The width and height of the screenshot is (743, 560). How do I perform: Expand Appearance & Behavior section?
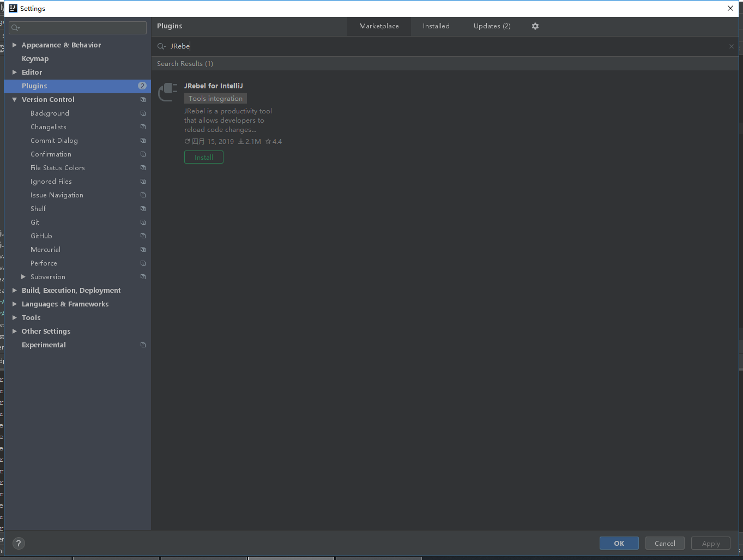(15, 45)
